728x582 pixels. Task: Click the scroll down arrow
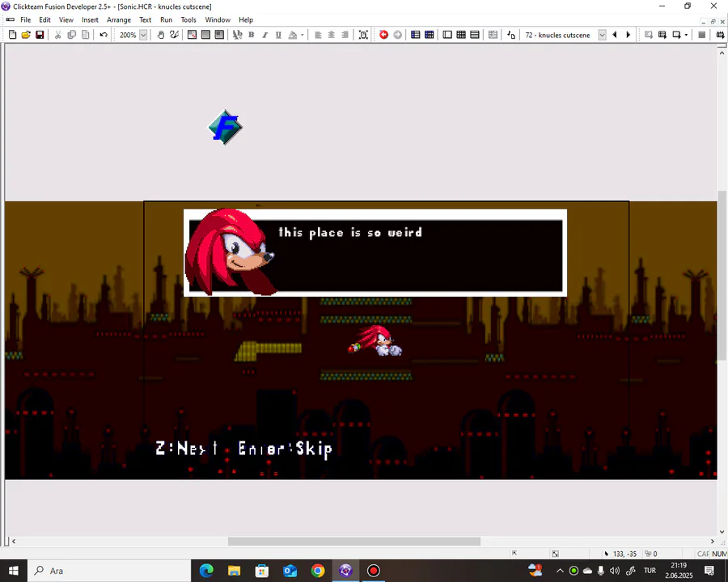[x=722, y=532]
